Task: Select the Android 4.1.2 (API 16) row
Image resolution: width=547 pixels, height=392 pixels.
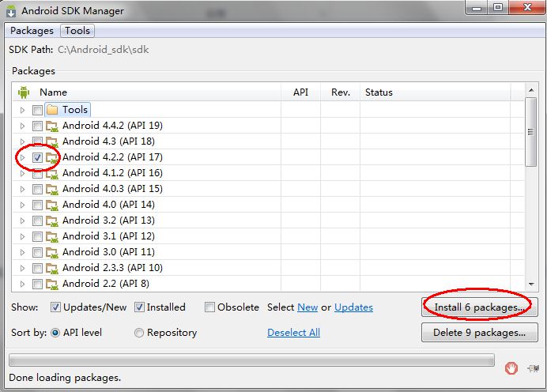Action: [x=269, y=173]
